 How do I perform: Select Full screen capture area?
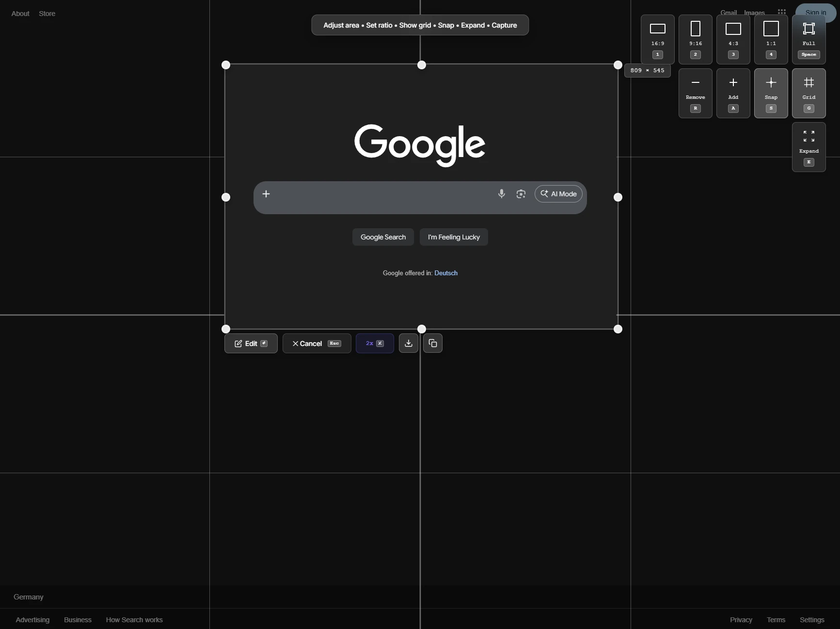click(x=808, y=39)
